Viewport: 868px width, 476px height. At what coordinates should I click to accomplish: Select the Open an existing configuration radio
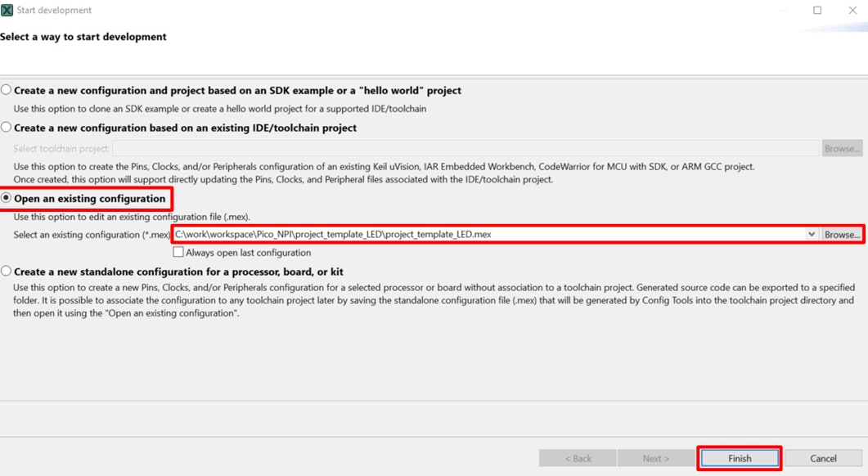click(7, 199)
